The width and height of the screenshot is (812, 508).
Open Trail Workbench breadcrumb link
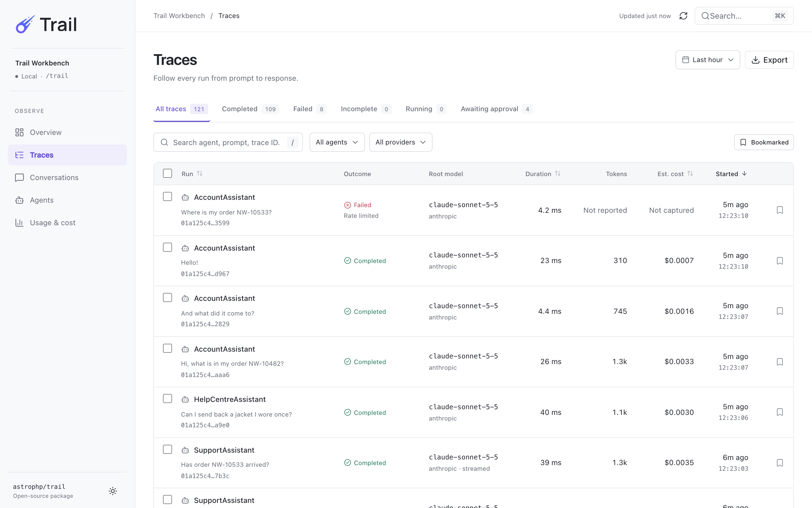coord(179,16)
